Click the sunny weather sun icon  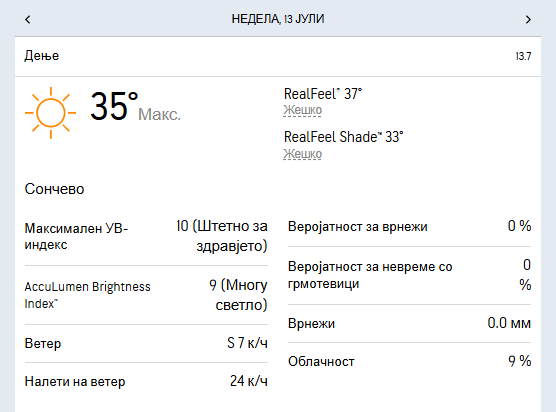click(x=51, y=113)
